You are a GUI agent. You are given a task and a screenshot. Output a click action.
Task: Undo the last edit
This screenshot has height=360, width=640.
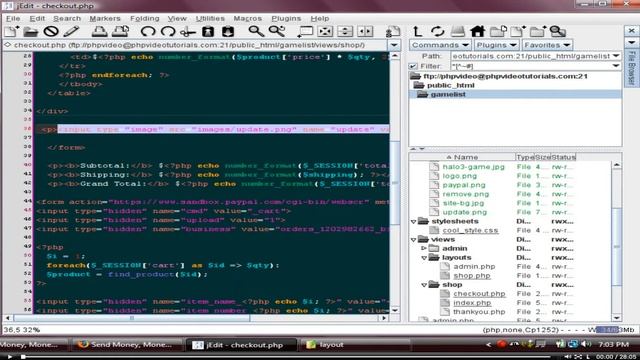[147, 31]
